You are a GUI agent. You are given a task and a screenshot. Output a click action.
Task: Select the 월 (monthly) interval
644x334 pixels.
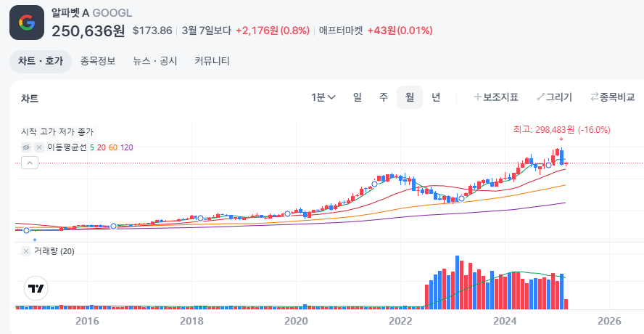(x=410, y=97)
